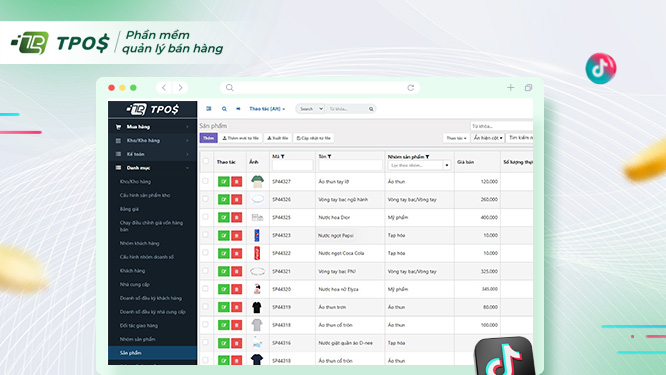Click the round TikTok icon at the upper right
Screen dimensions: 666x375
(x=601, y=68)
